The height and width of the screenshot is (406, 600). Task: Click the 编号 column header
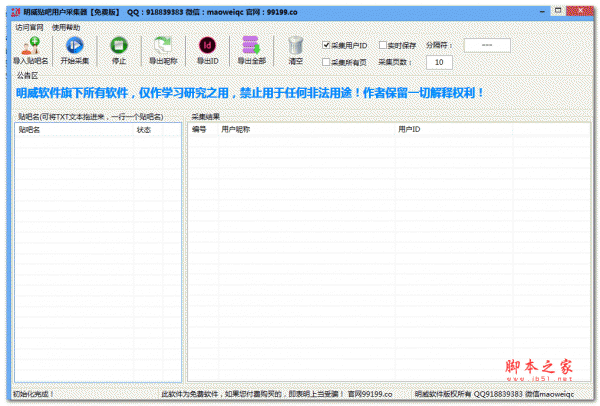pyautogui.click(x=199, y=130)
